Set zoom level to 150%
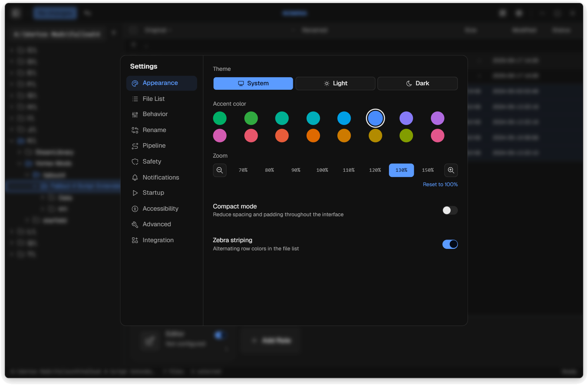 point(427,170)
